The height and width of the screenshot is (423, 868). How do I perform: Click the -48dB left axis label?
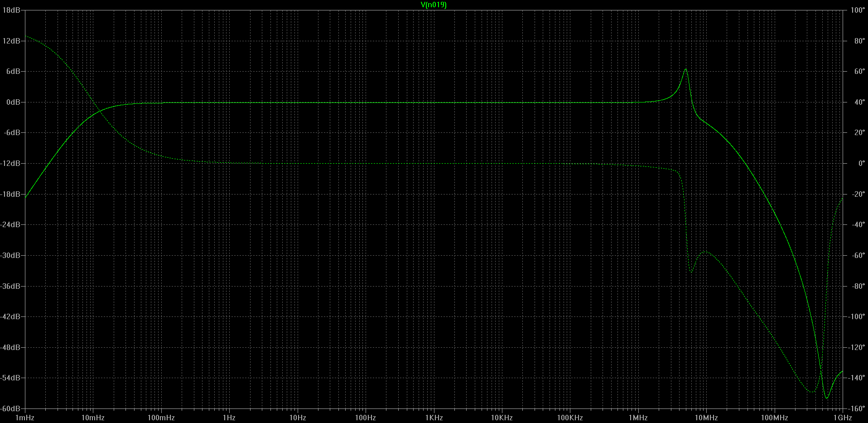[x=10, y=347]
